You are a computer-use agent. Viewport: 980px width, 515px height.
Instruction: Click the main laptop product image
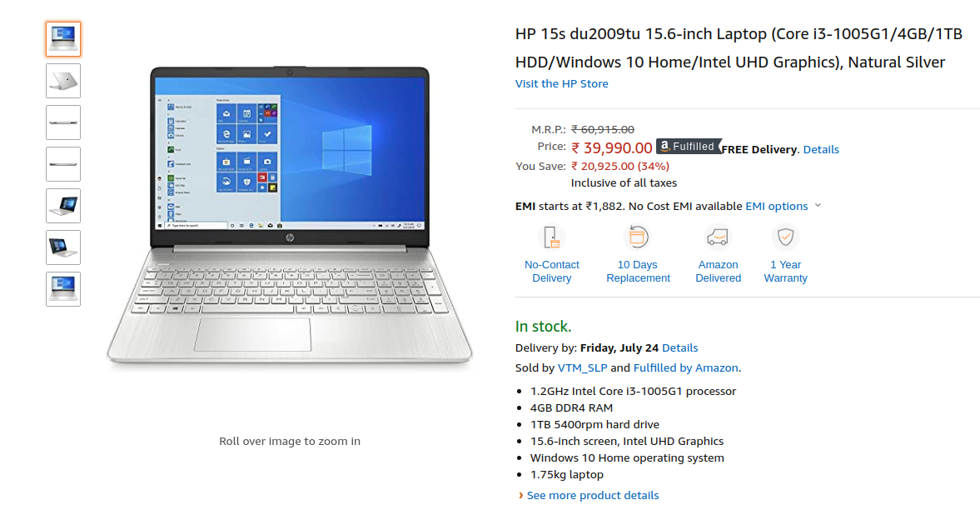coord(290,215)
